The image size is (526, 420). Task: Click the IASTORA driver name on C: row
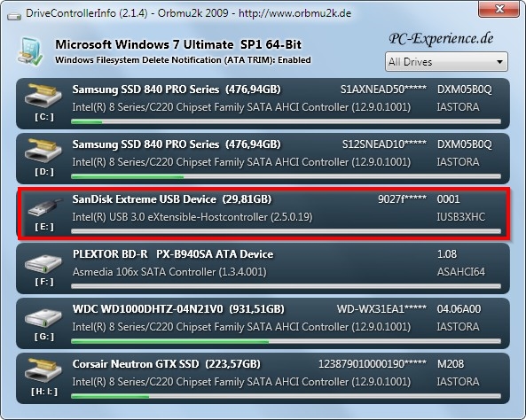(458, 107)
